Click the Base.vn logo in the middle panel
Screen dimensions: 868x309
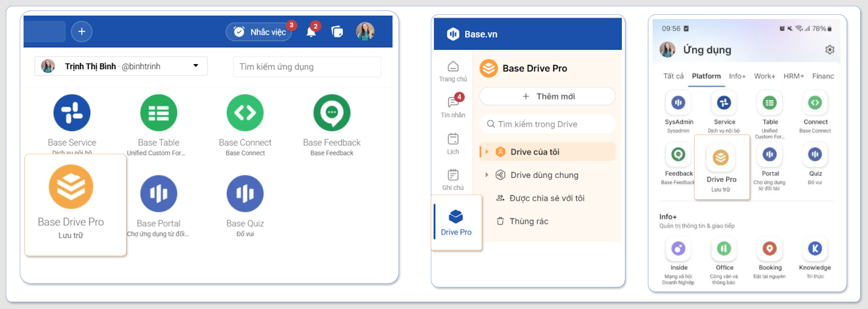click(x=453, y=34)
